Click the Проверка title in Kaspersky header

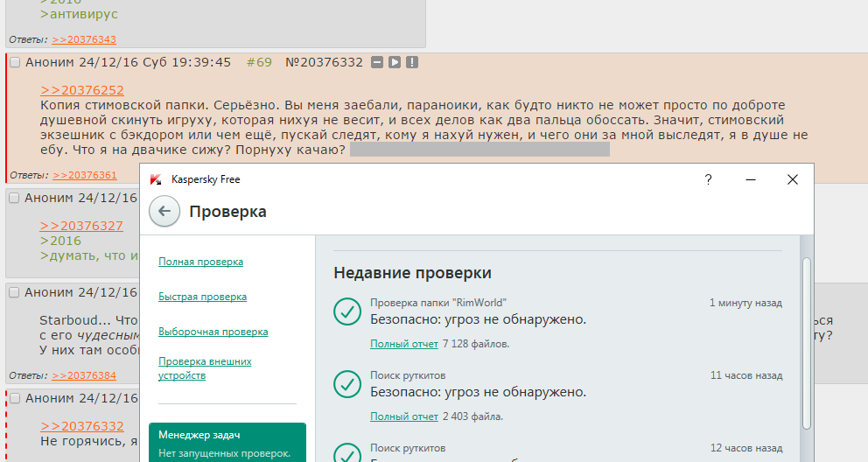pos(227,212)
